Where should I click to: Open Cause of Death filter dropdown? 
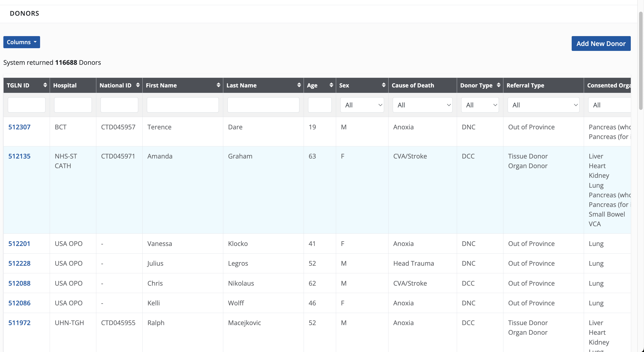tap(422, 105)
